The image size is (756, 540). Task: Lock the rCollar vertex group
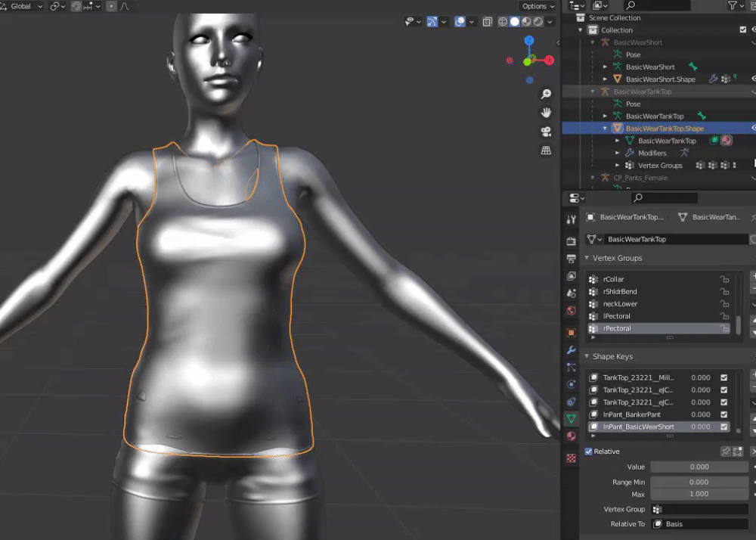tap(724, 279)
